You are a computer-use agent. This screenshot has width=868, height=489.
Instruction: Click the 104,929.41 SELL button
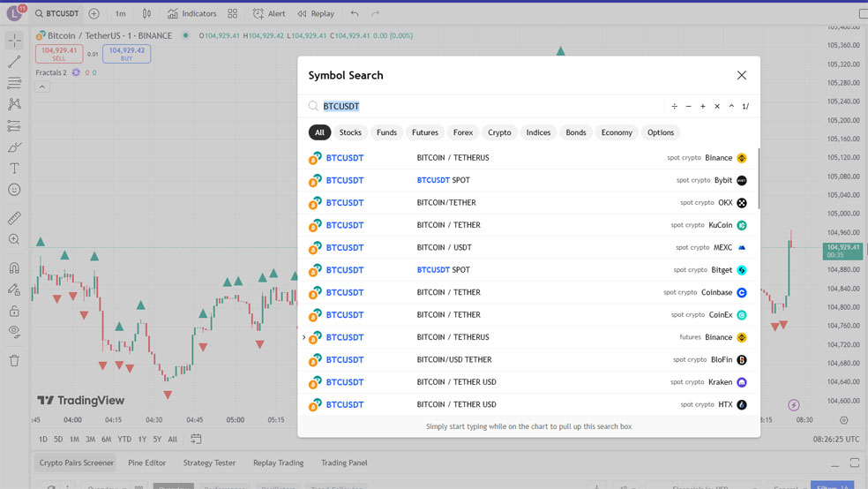(59, 54)
